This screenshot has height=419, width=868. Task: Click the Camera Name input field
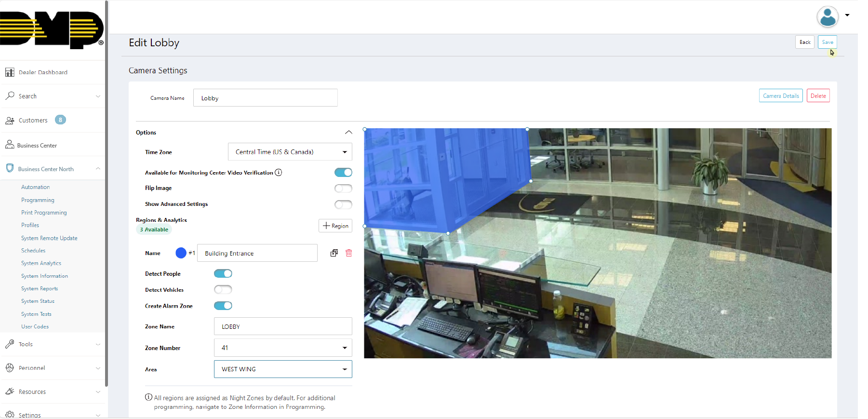tap(265, 98)
